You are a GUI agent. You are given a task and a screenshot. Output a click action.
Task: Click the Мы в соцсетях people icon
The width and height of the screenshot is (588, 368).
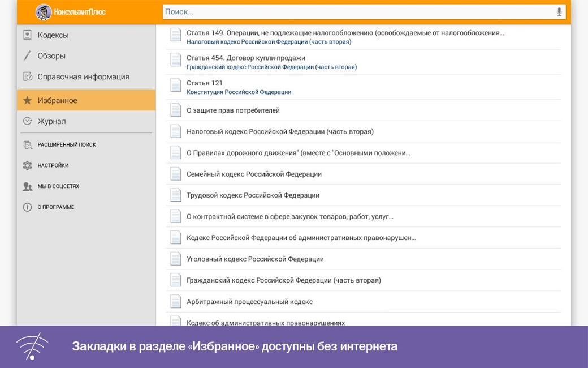(27, 186)
